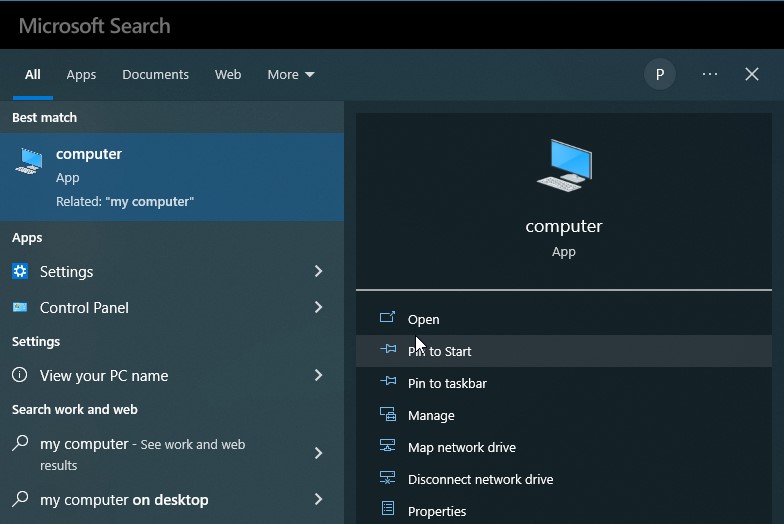Viewport: 784px width, 524px height.
Task: Switch to the Apps tab
Action: (81, 74)
